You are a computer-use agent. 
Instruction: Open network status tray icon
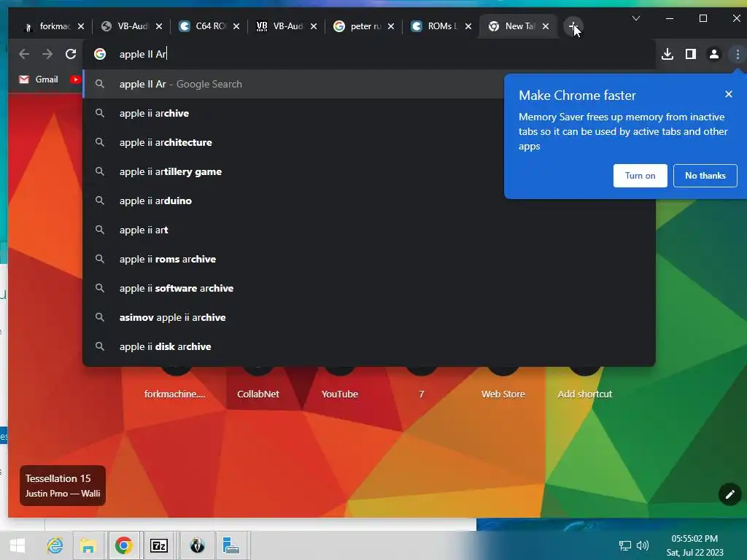(x=624, y=545)
